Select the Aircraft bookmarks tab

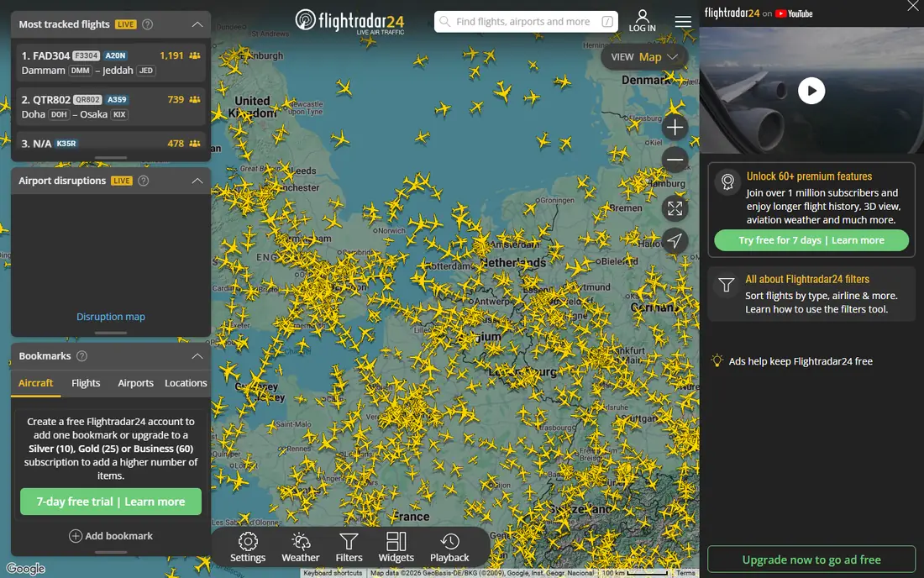click(35, 383)
